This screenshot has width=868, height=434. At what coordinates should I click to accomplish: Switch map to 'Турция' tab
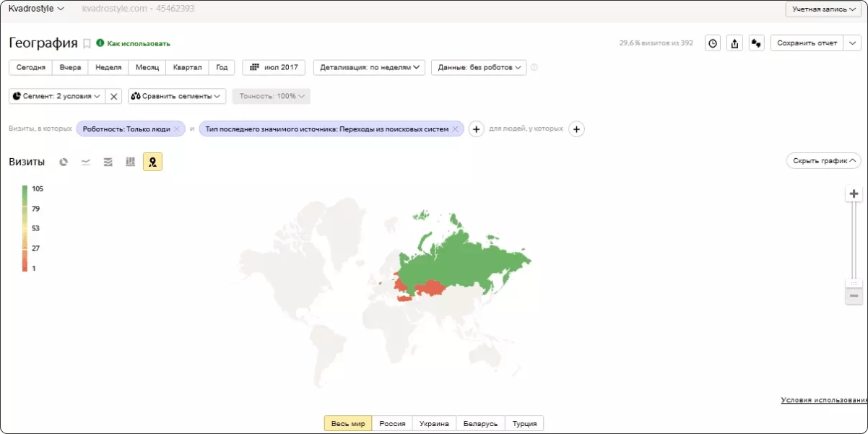click(x=524, y=424)
